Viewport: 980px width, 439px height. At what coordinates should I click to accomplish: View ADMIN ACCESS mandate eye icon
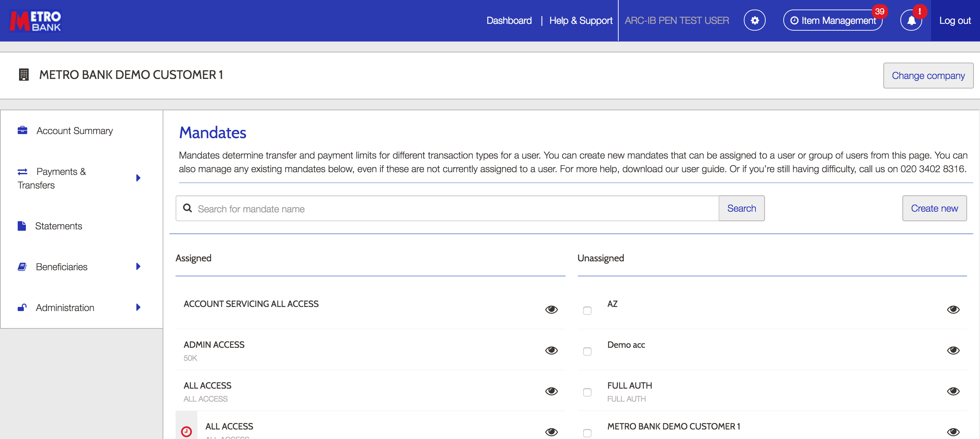pos(551,351)
